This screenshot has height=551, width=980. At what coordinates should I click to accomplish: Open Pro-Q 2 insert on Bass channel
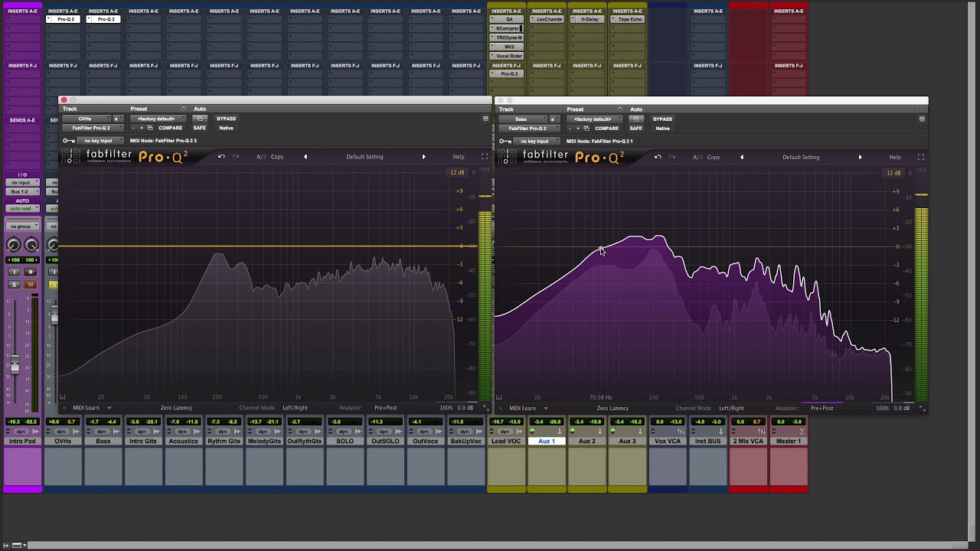point(103,19)
